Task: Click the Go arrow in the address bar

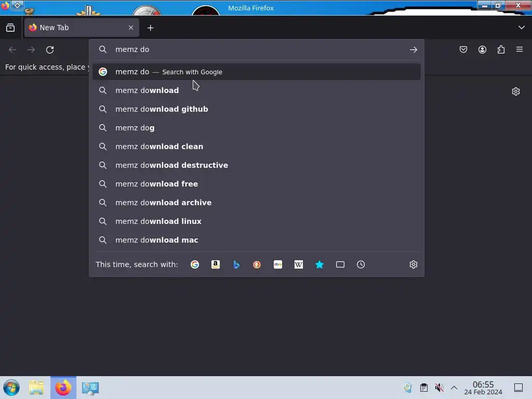Action: click(x=413, y=49)
